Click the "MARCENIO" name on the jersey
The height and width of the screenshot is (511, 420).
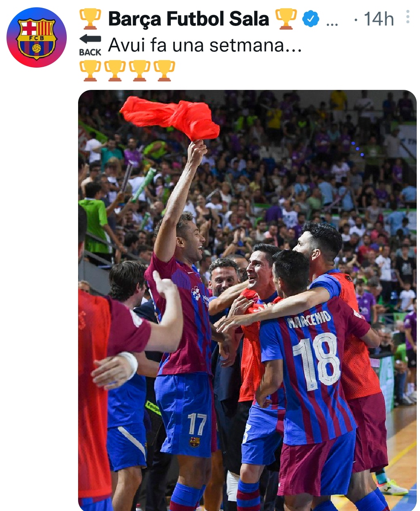pos(309,319)
